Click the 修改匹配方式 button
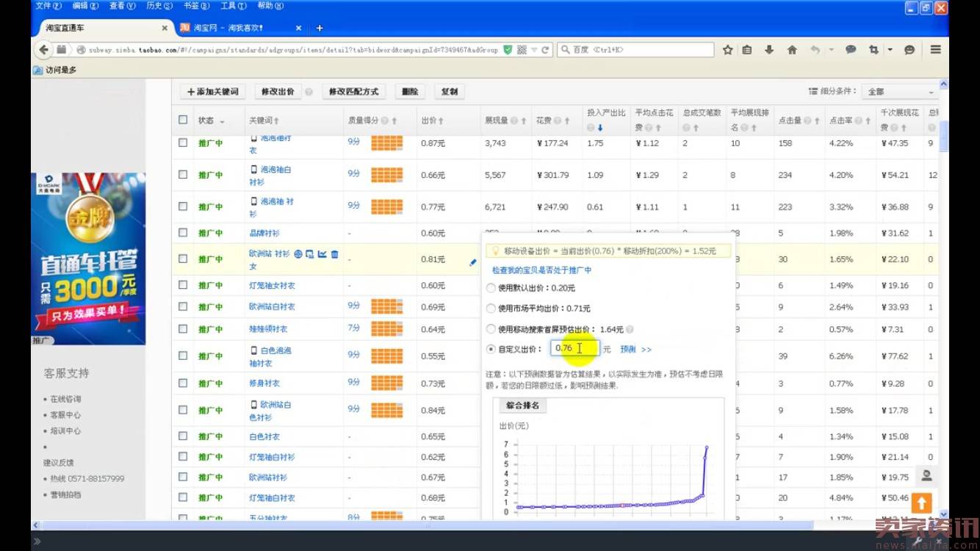The height and width of the screenshot is (551, 980). (353, 92)
